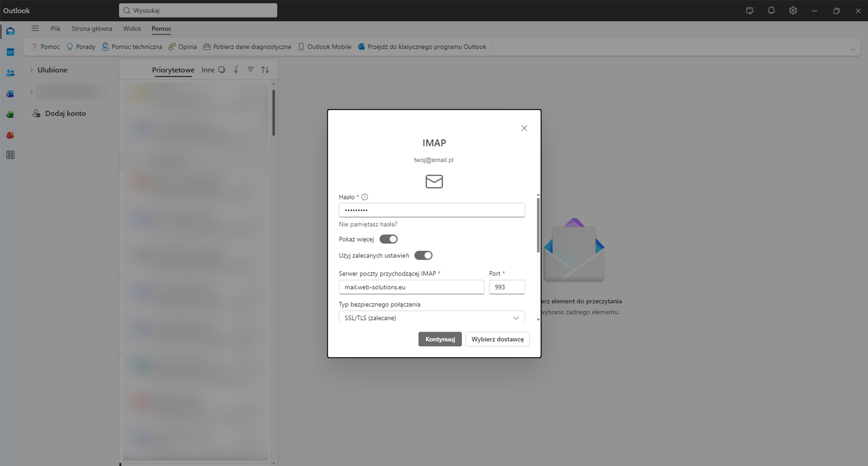Image resolution: width=868 pixels, height=466 pixels.
Task: Switch to the Widok tab
Action: (x=132, y=29)
